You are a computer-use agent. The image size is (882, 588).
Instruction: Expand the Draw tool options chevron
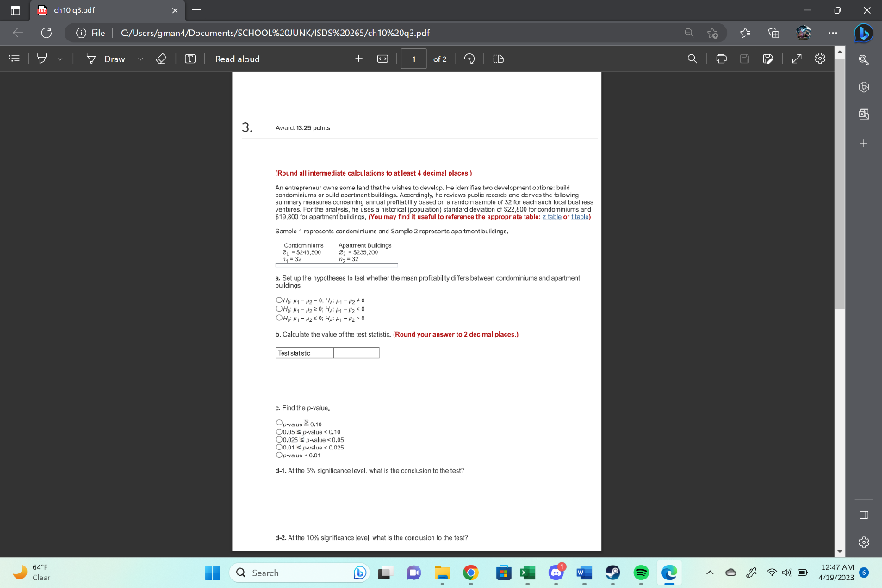tap(139, 59)
